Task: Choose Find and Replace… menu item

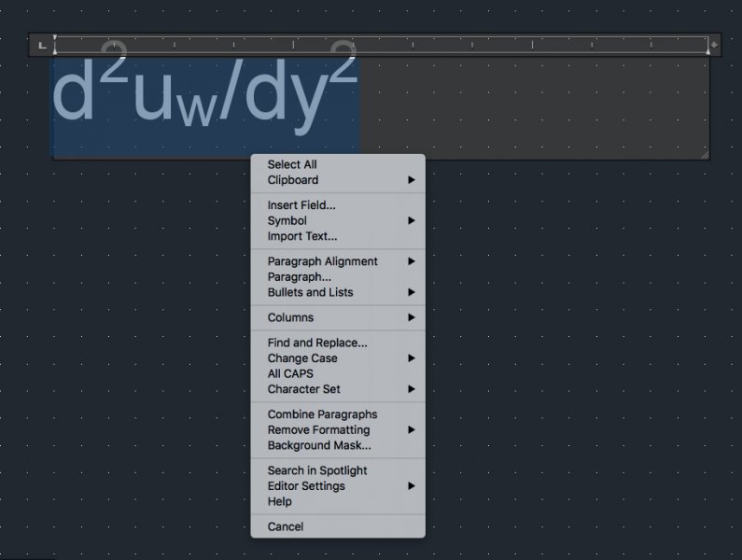Action: pyautogui.click(x=338, y=343)
